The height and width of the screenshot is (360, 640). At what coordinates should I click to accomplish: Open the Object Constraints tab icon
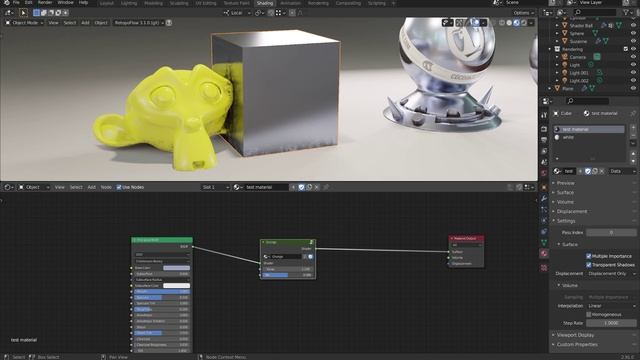[544, 231]
